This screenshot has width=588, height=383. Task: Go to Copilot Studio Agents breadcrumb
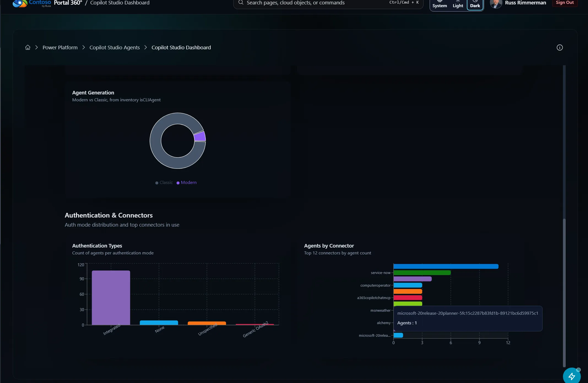click(x=115, y=47)
